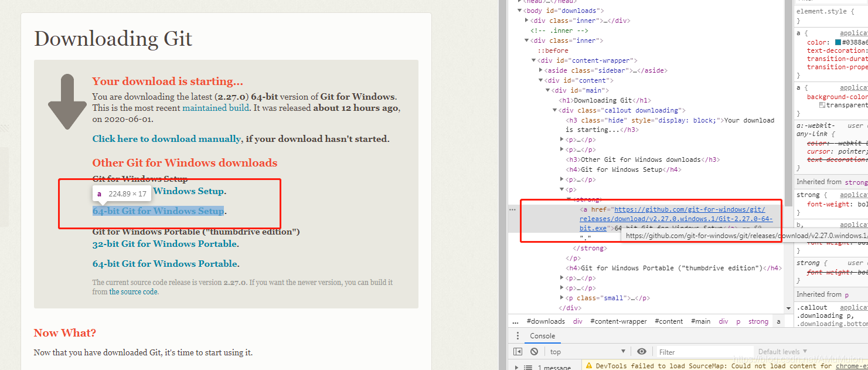Viewport: 868px width, 370px height.
Task: Select the h1 Downloading Git element row
Action: click(605, 100)
